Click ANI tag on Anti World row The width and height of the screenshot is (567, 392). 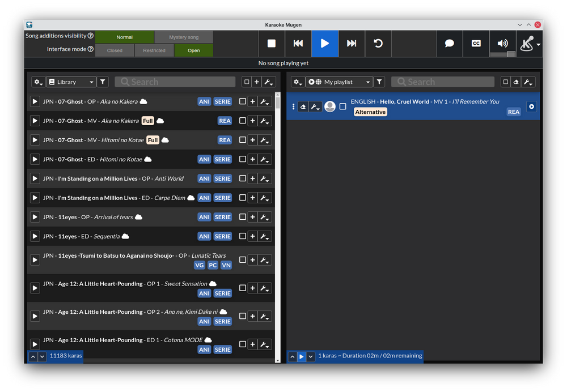pyautogui.click(x=204, y=178)
